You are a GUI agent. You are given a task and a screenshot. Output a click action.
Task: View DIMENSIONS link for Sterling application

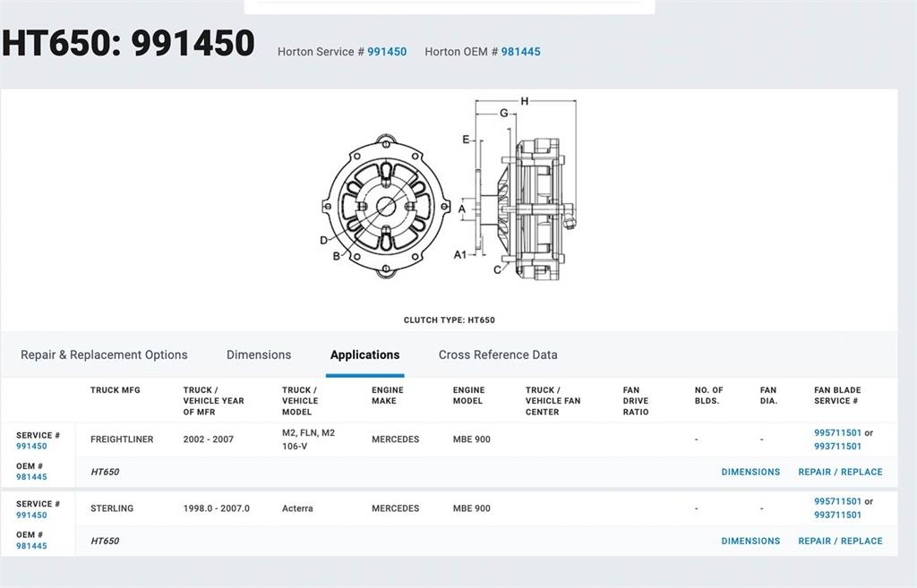coord(750,541)
